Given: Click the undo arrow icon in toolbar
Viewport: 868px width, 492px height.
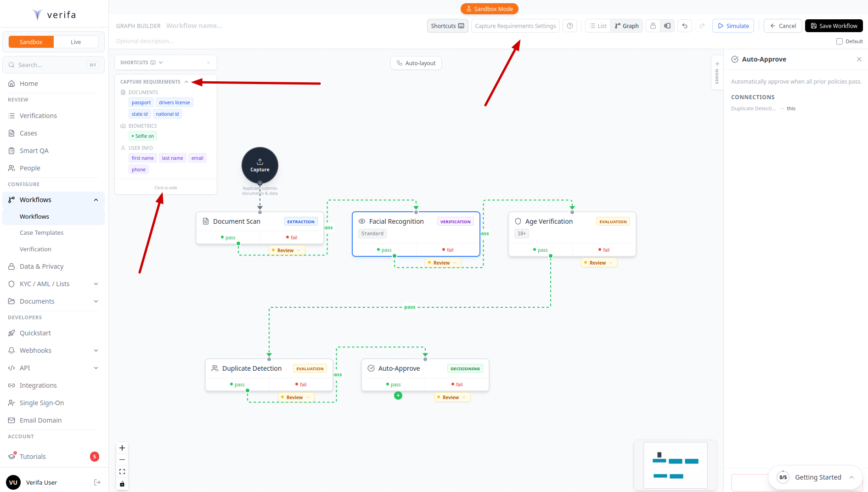Looking at the screenshot, I should click(685, 26).
